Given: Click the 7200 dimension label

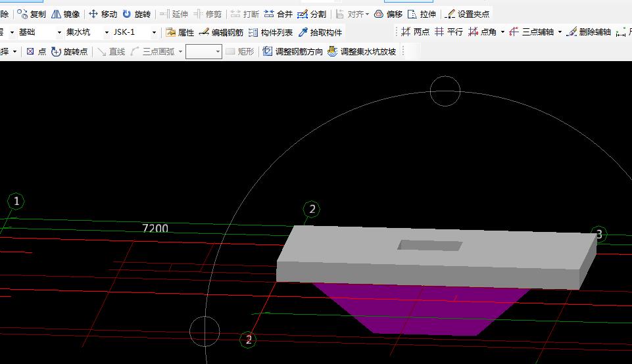Looking at the screenshot, I should (x=155, y=229).
